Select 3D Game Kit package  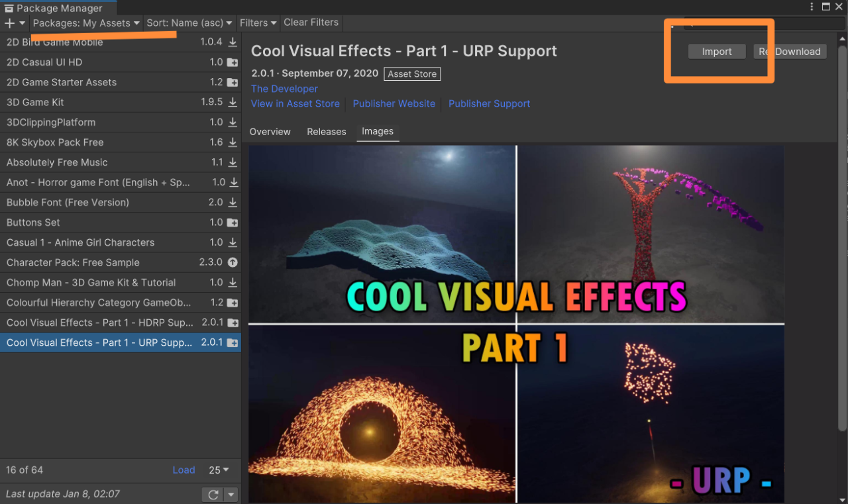pos(121,102)
